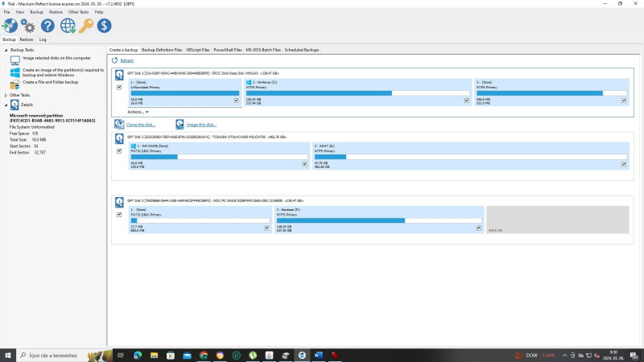Toggle checkbox of Disk 1 Unformatted Primary partition

[236, 101]
